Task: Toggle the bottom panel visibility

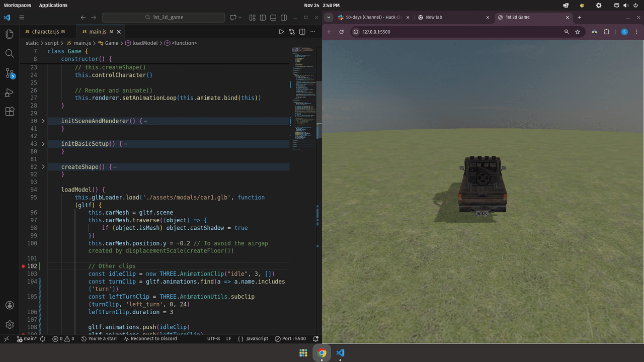Action: coord(273,17)
